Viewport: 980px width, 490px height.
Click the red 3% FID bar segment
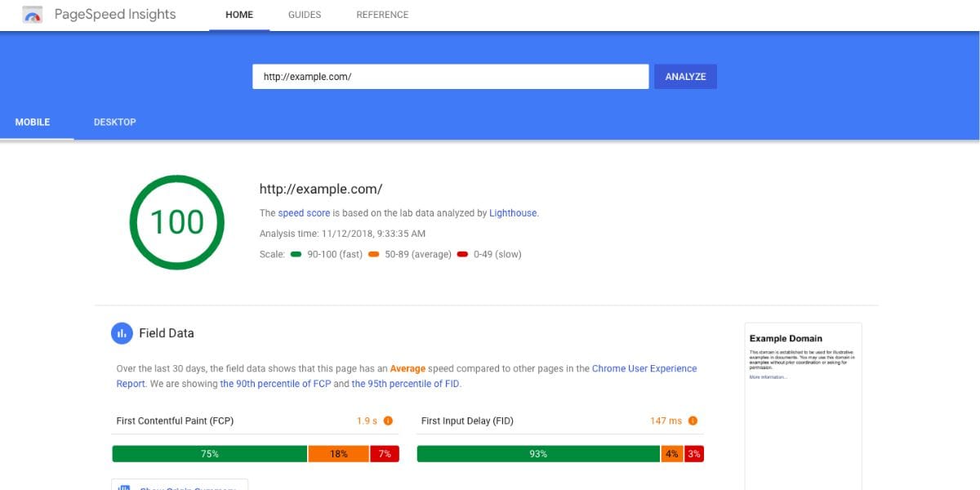point(694,454)
